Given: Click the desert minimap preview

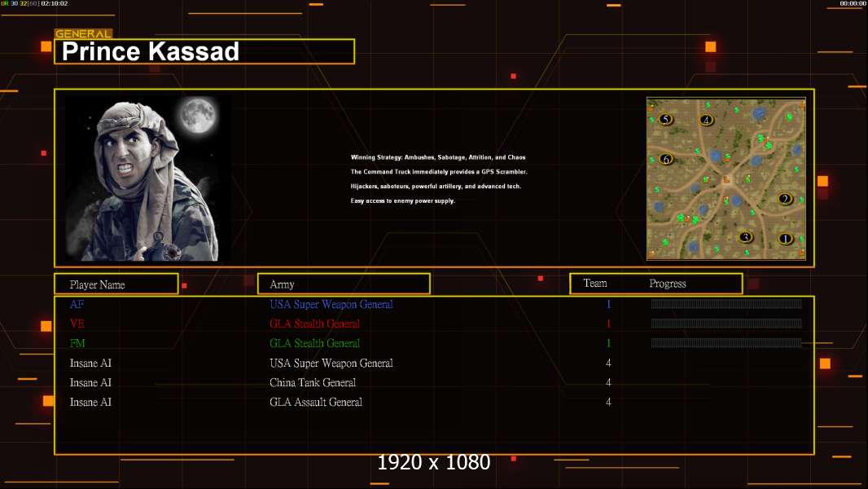Looking at the screenshot, I should [x=726, y=178].
